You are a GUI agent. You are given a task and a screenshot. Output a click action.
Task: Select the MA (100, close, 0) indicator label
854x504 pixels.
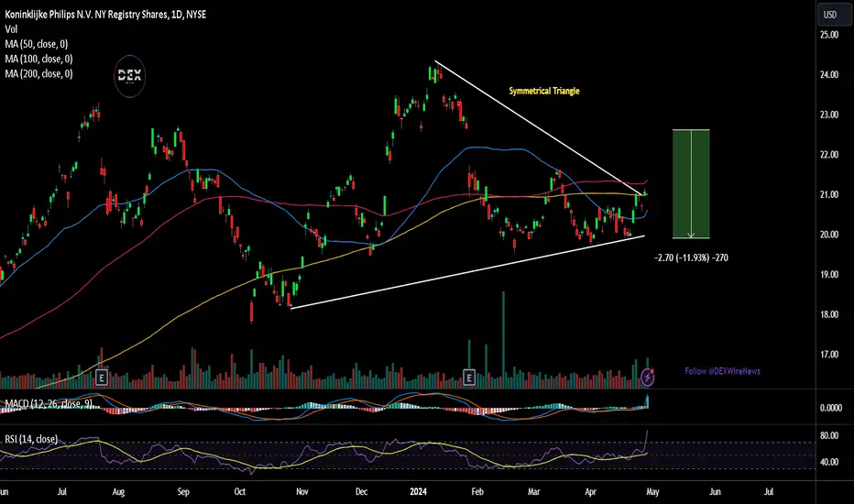(38, 59)
